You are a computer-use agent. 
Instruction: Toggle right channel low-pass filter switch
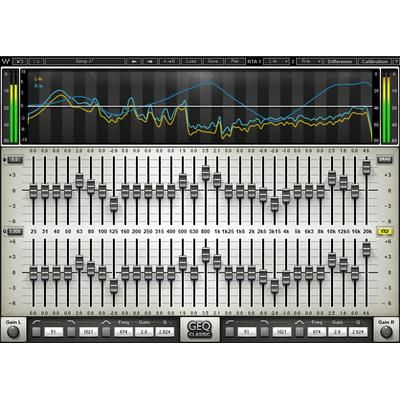[264, 332]
